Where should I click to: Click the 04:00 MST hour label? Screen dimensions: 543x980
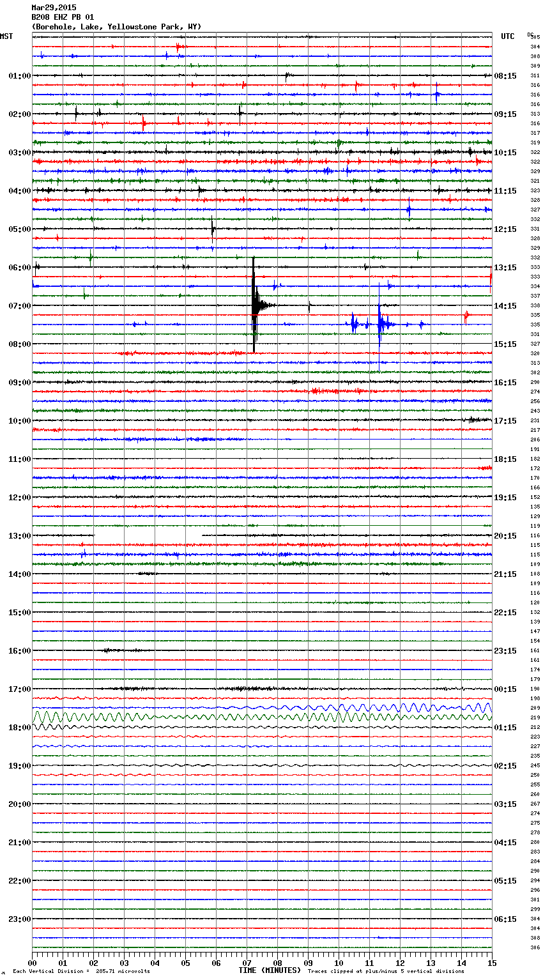(20, 191)
